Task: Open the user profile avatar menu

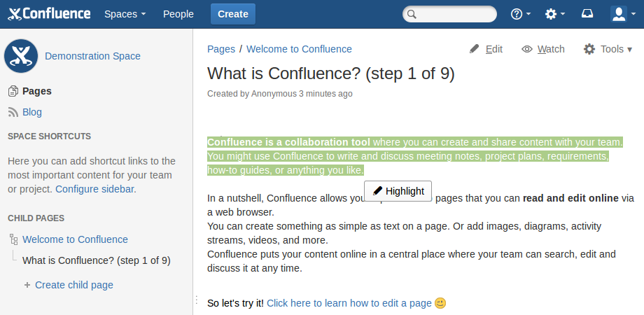Action: tap(622, 14)
